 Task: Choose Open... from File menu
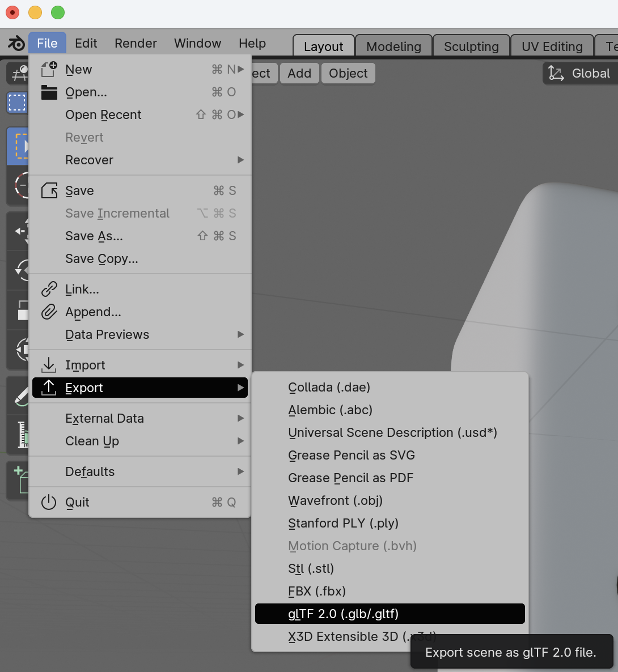point(140,92)
